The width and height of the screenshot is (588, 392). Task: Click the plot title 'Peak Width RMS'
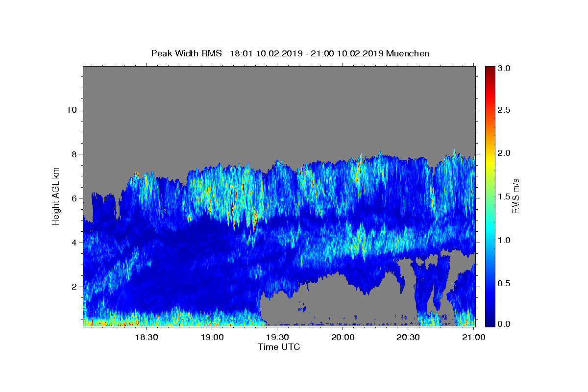coord(186,53)
